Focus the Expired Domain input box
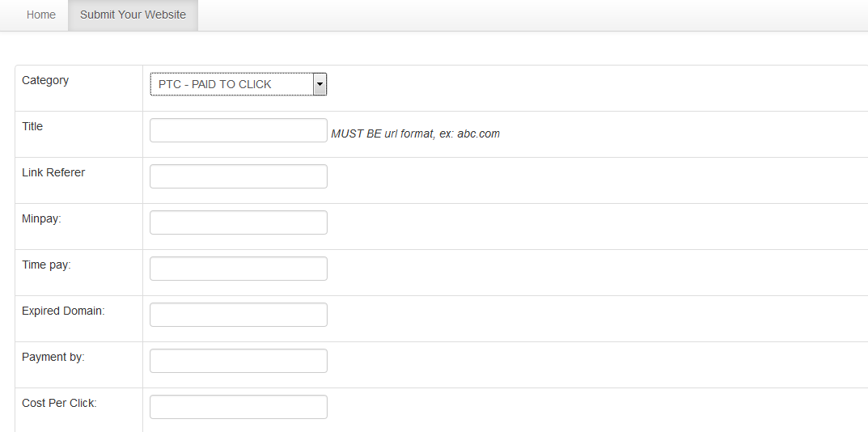Image resolution: width=868 pixels, height=432 pixels. click(239, 315)
